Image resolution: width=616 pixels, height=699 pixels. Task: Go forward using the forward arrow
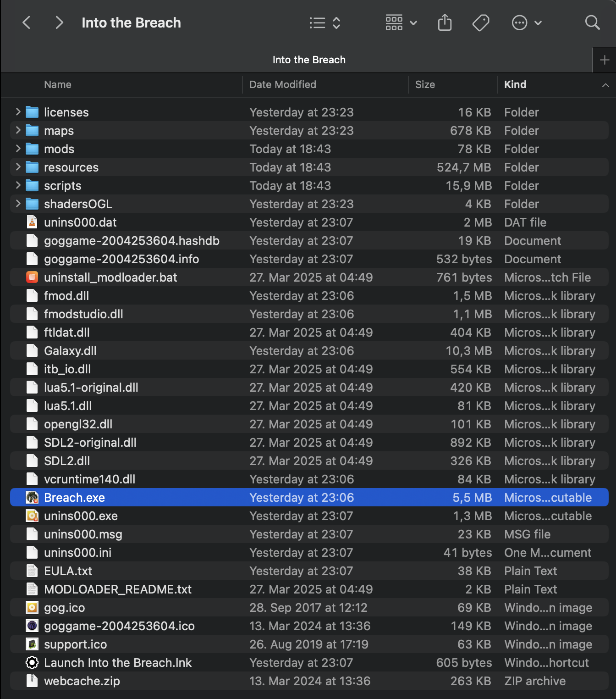coord(59,22)
